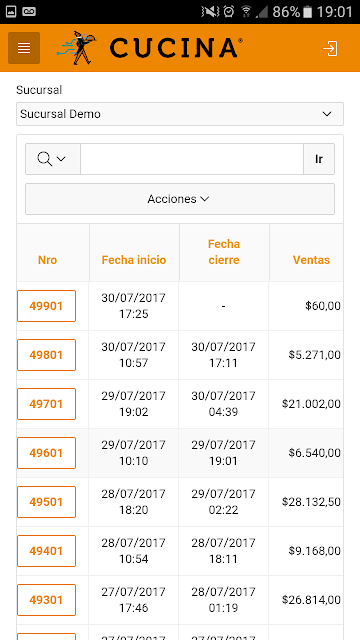This screenshot has width=360, height=640.
Task: Sort by Fecha inicio column header
Action: pos(134,260)
